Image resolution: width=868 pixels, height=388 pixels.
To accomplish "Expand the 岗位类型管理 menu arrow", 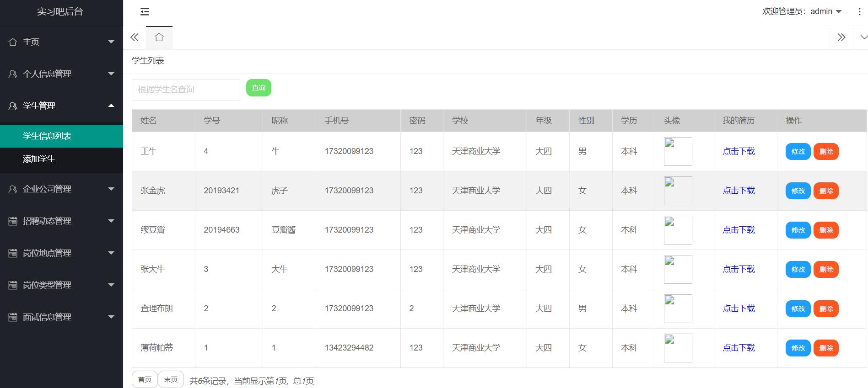I will (x=111, y=285).
